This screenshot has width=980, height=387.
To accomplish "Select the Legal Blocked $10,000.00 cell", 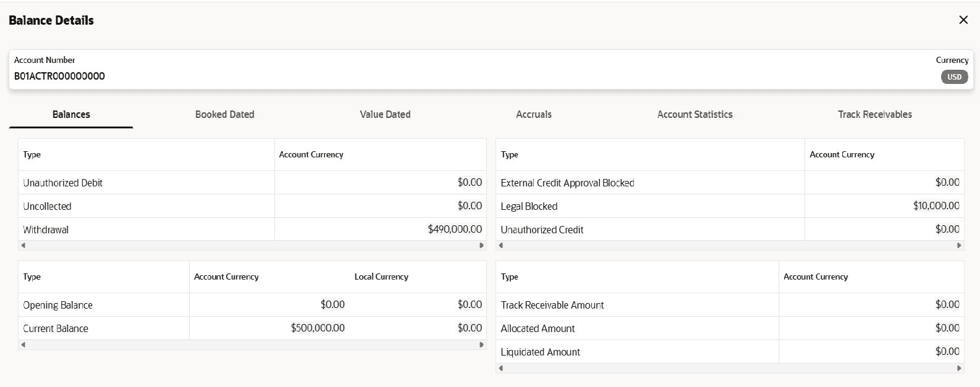I will (936, 206).
